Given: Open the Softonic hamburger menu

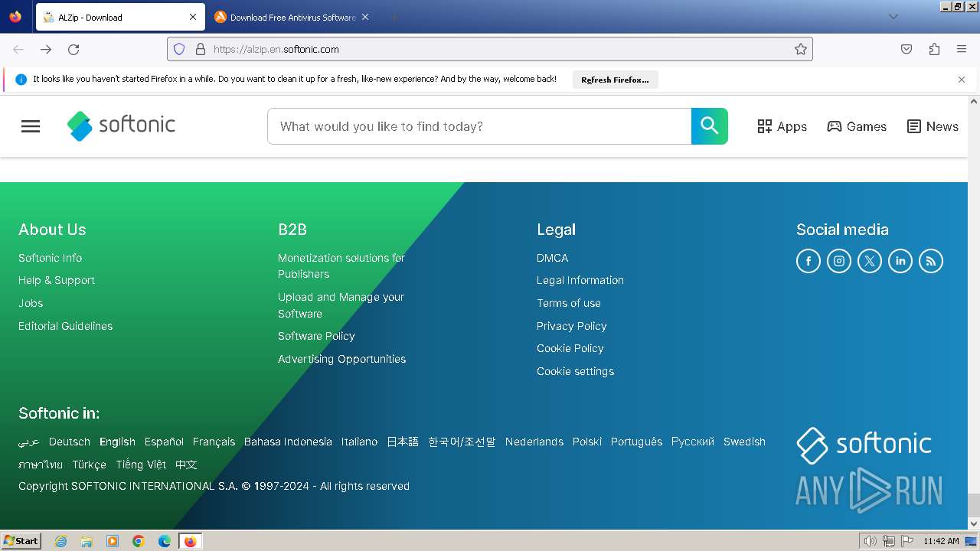Looking at the screenshot, I should point(31,126).
